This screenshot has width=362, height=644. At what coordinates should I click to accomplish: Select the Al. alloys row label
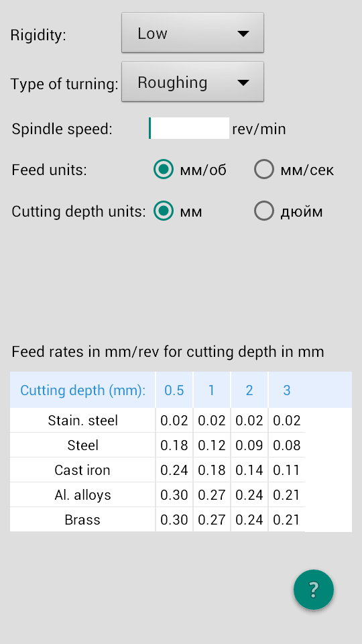tap(83, 495)
